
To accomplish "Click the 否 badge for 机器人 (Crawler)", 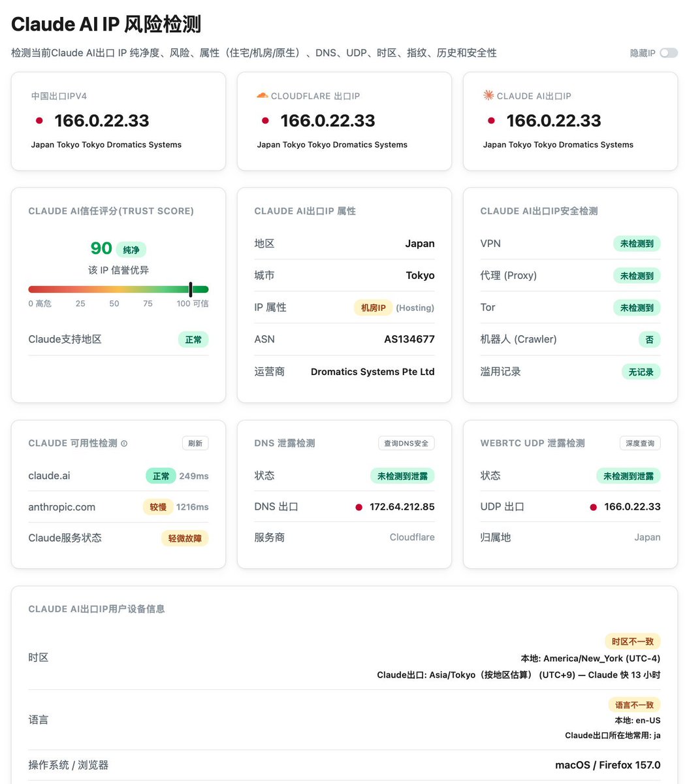I will pyautogui.click(x=649, y=340).
